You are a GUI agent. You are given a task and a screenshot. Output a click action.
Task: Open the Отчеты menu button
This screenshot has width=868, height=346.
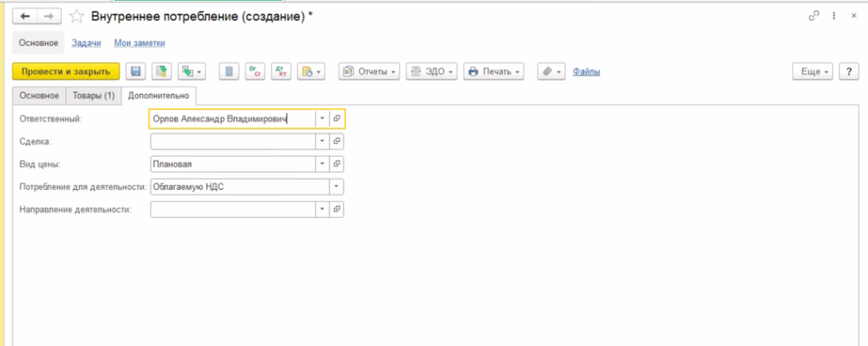[x=370, y=72]
